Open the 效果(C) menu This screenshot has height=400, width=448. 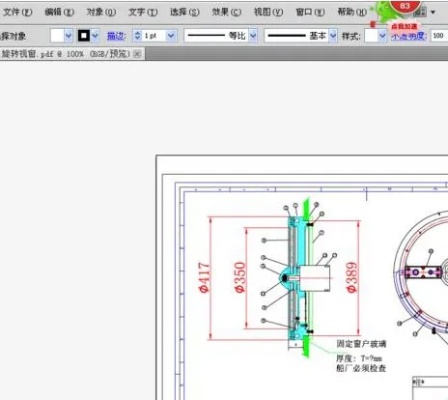(x=227, y=12)
